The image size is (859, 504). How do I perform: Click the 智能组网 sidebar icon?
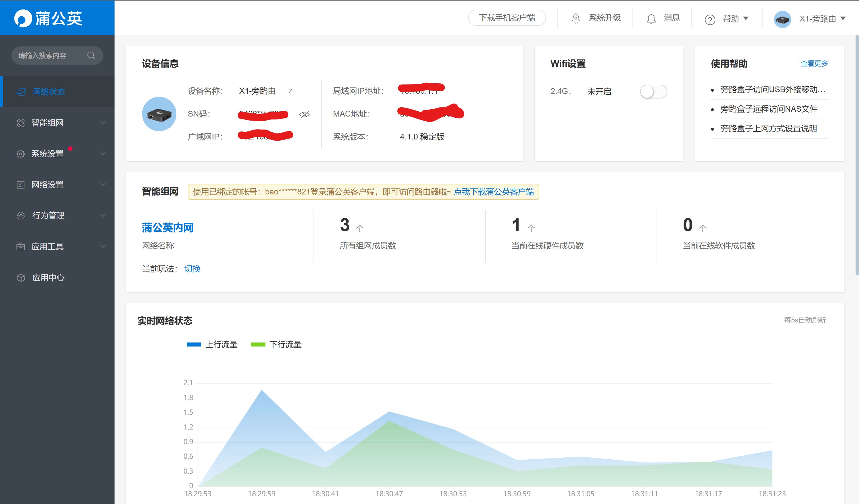coord(21,123)
